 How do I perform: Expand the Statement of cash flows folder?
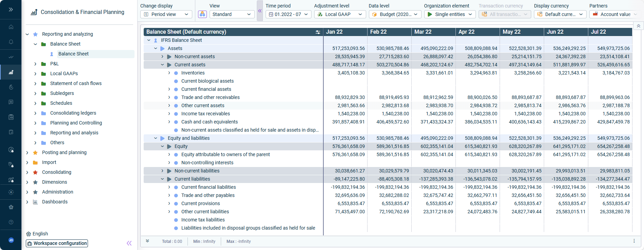point(35,84)
